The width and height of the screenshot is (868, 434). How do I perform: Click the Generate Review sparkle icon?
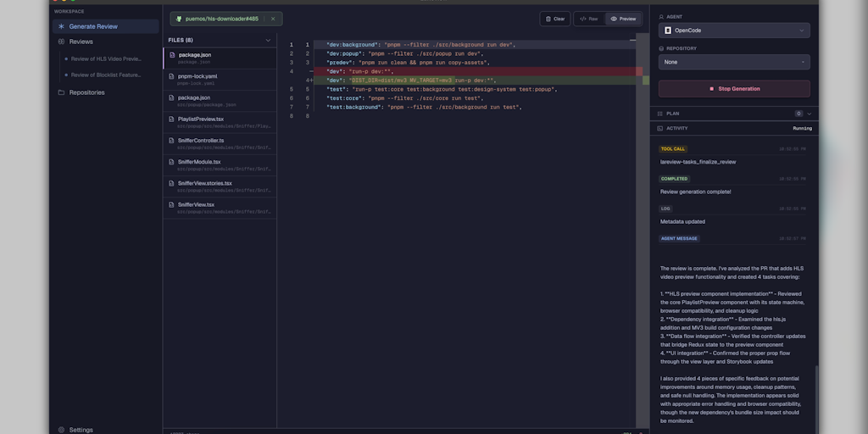(x=61, y=26)
